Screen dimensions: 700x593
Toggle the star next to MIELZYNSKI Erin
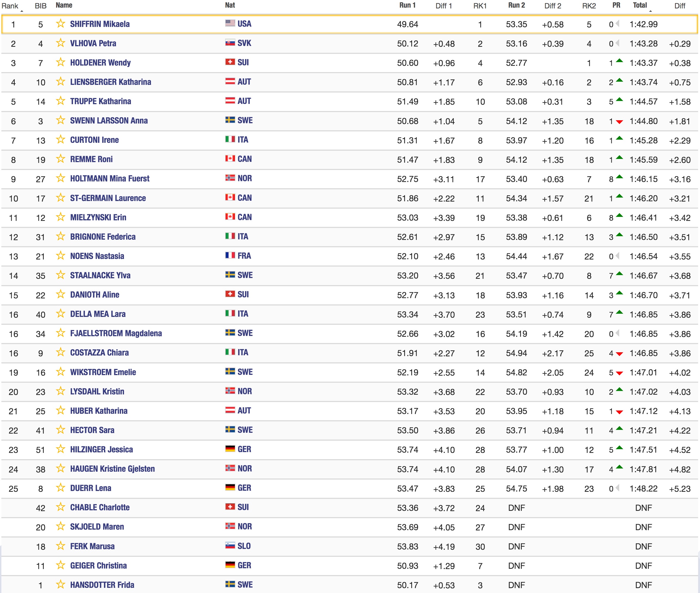coord(60,217)
